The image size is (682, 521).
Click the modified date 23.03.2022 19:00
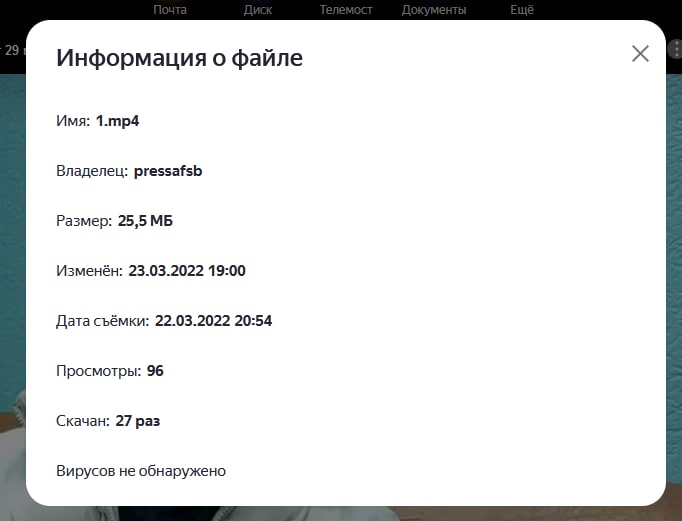coord(187,271)
